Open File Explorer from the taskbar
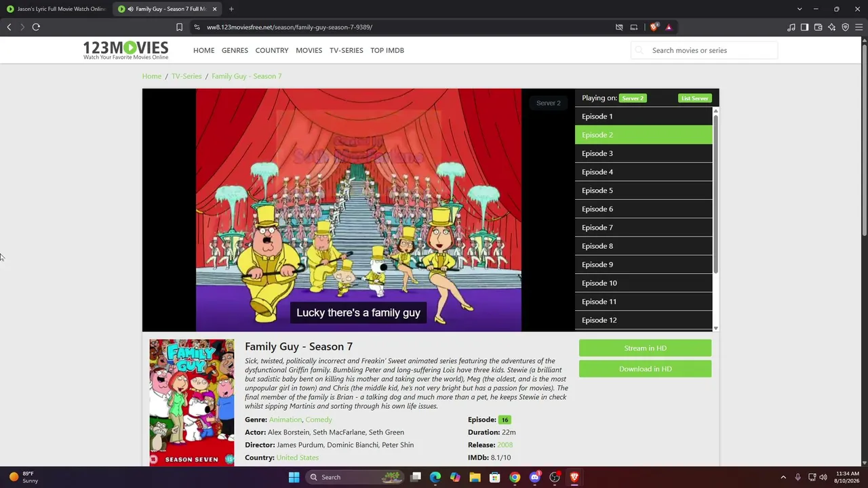868x488 pixels. click(475, 477)
